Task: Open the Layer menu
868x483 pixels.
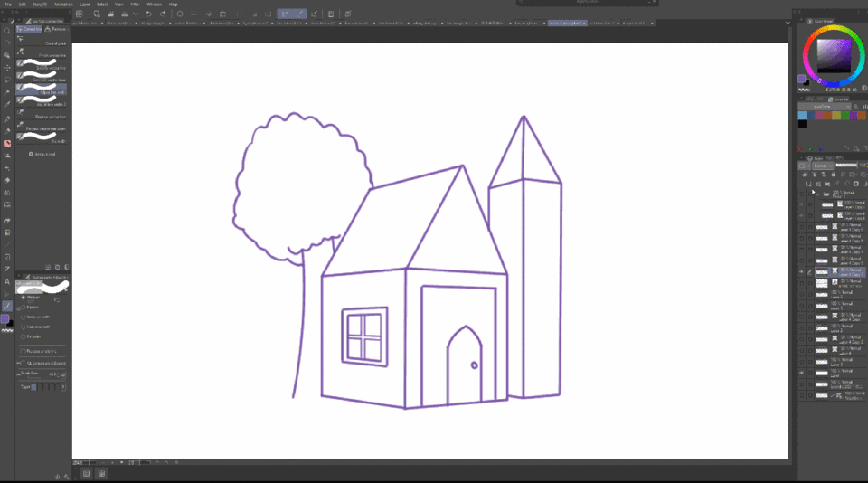Action: [85, 4]
